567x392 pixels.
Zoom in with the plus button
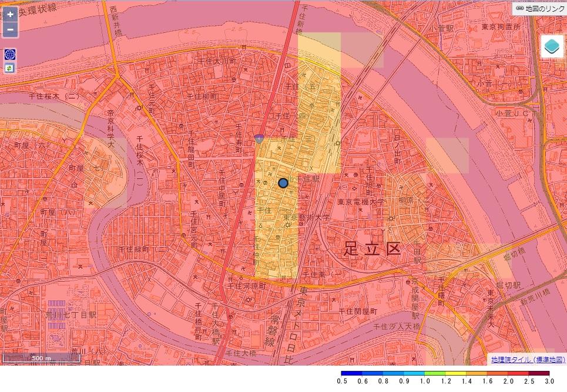(x=10, y=15)
